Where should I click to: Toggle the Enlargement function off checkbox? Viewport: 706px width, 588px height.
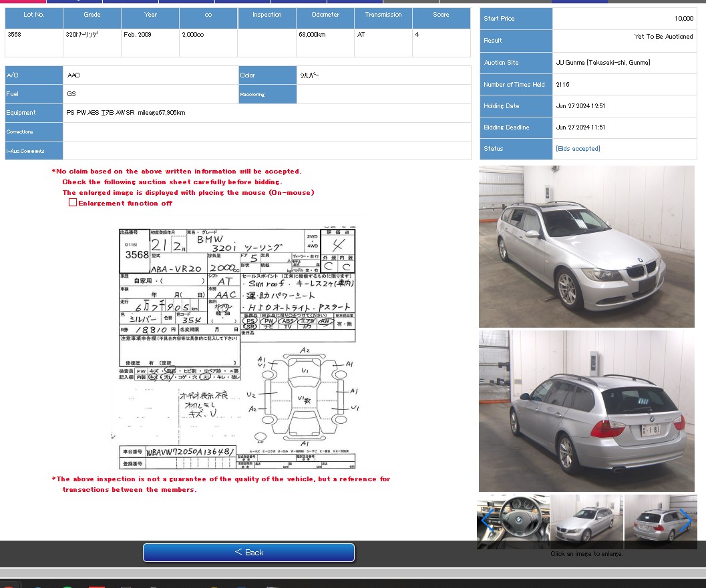(73, 203)
